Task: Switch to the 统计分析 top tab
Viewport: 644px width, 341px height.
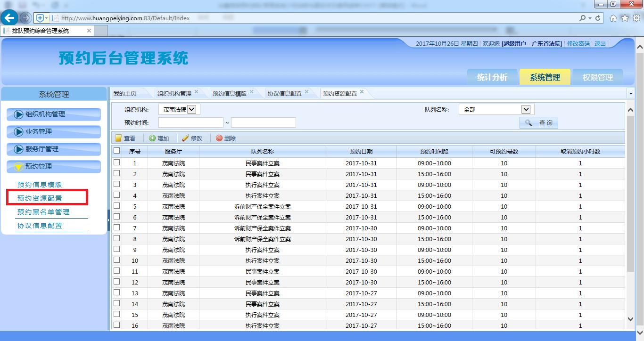Action: pyautogui.click(x=492, y=77)
